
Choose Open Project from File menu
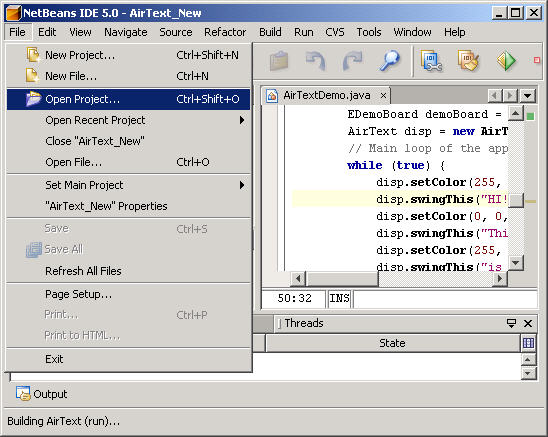128,99
